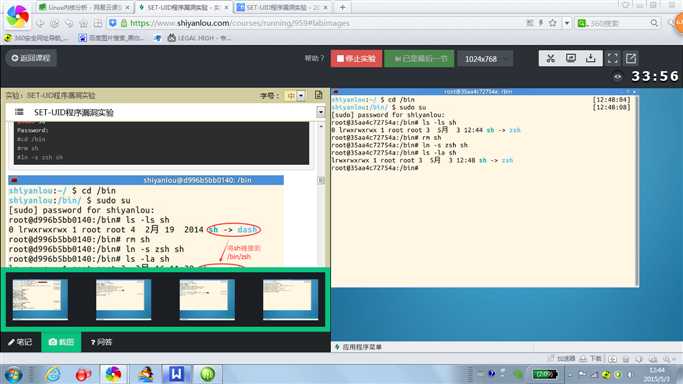Open the second SET-UID browser tab
Screen dimensions: 683x384
click(x=282, y=7)
